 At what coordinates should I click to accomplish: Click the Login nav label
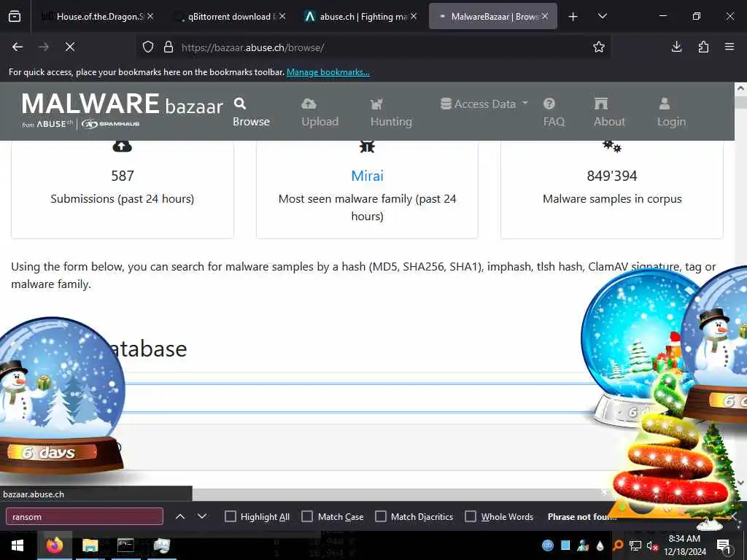[671, 122]
